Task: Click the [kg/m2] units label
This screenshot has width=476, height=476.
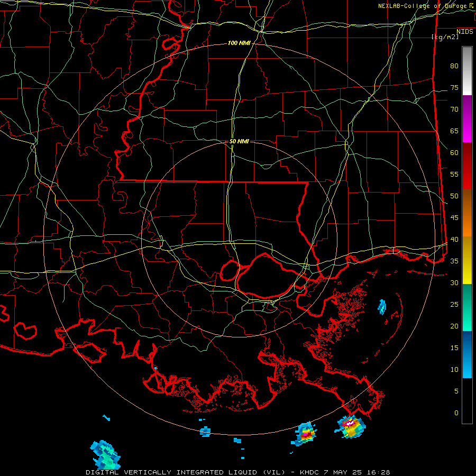Action: point(445,37)
